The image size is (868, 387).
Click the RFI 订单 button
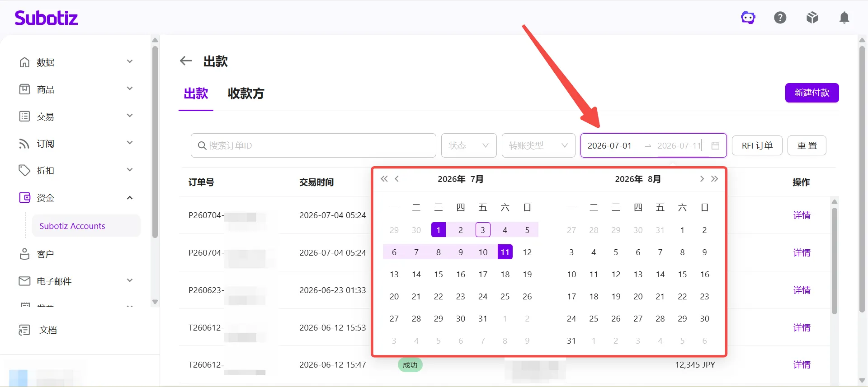coord(757,145)
